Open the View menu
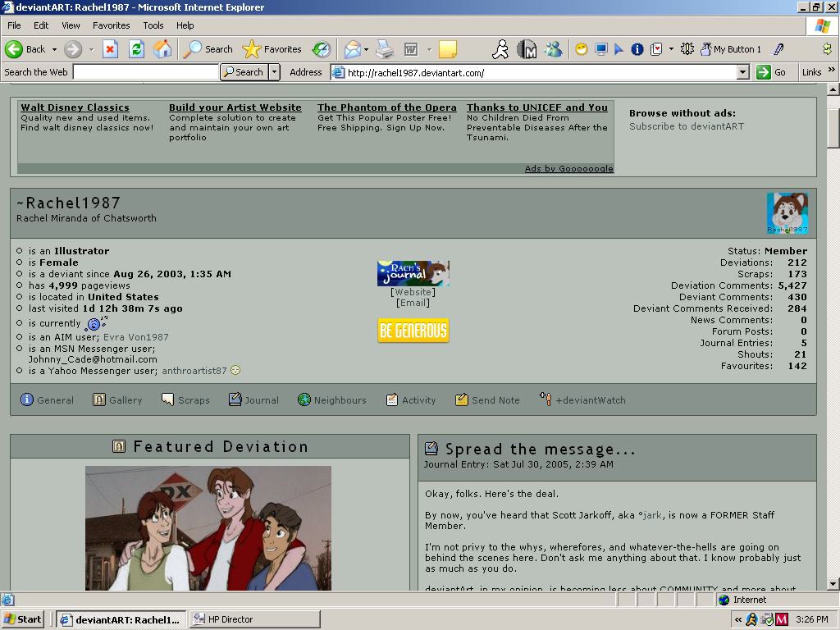 71,25
